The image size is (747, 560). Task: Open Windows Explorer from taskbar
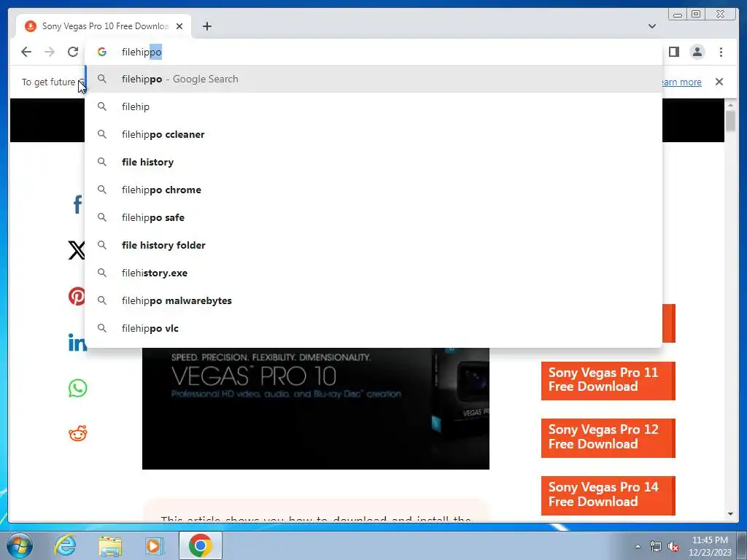point(110,545)
